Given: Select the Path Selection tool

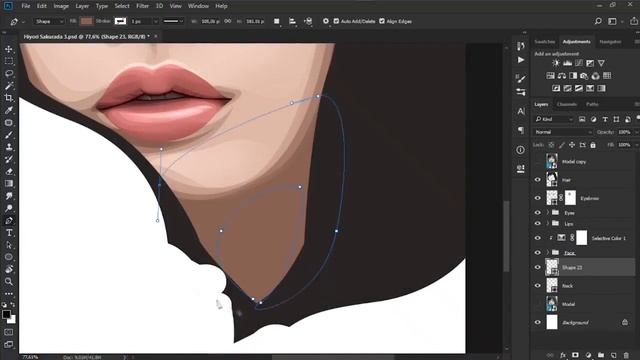Looking at the screenshot, I should (9, 245).
